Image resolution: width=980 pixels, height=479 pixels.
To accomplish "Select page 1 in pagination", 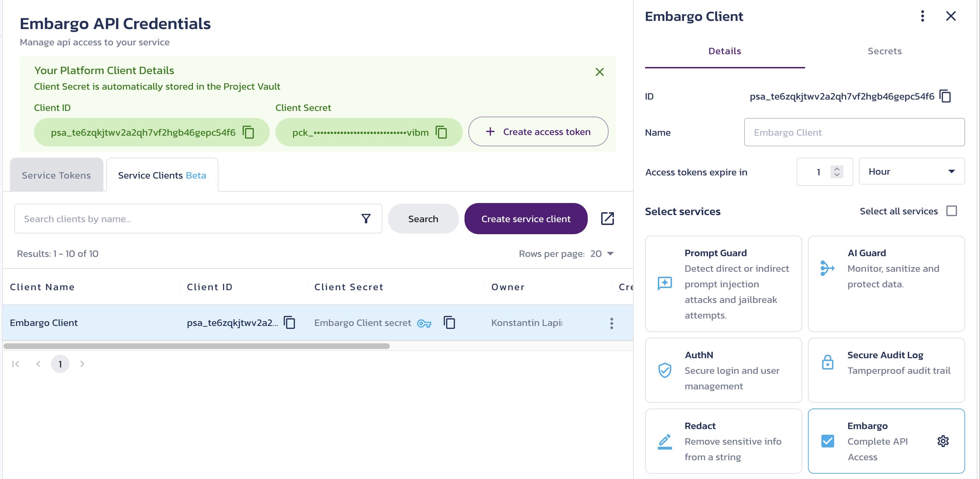I will click(60, 364).
